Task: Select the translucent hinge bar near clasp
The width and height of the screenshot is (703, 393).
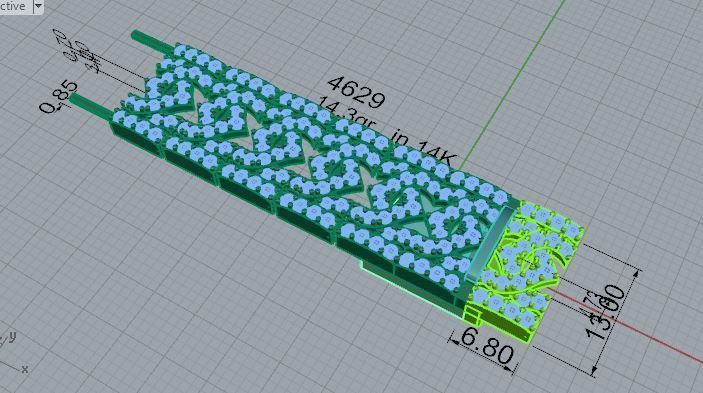Action: (489, 243)
